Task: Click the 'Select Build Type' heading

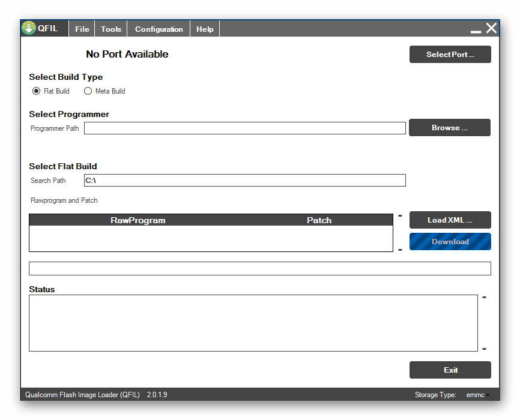Action: point(65,77)
